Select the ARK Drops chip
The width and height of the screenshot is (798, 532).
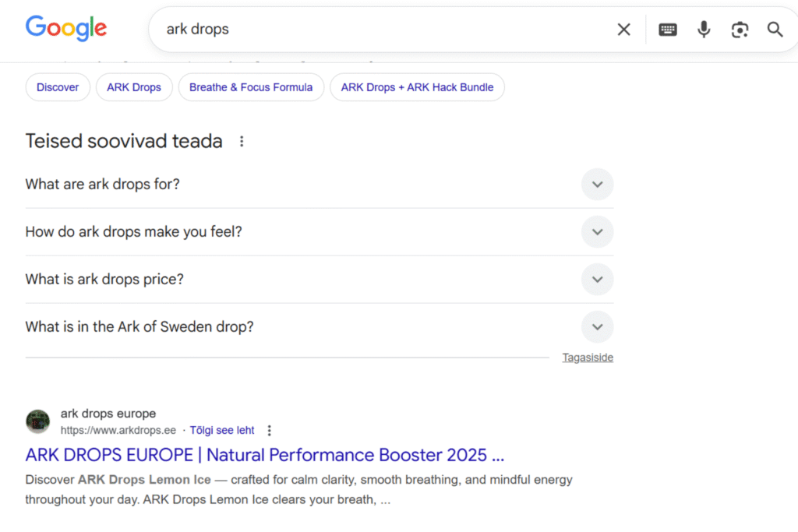coord(134,87)
